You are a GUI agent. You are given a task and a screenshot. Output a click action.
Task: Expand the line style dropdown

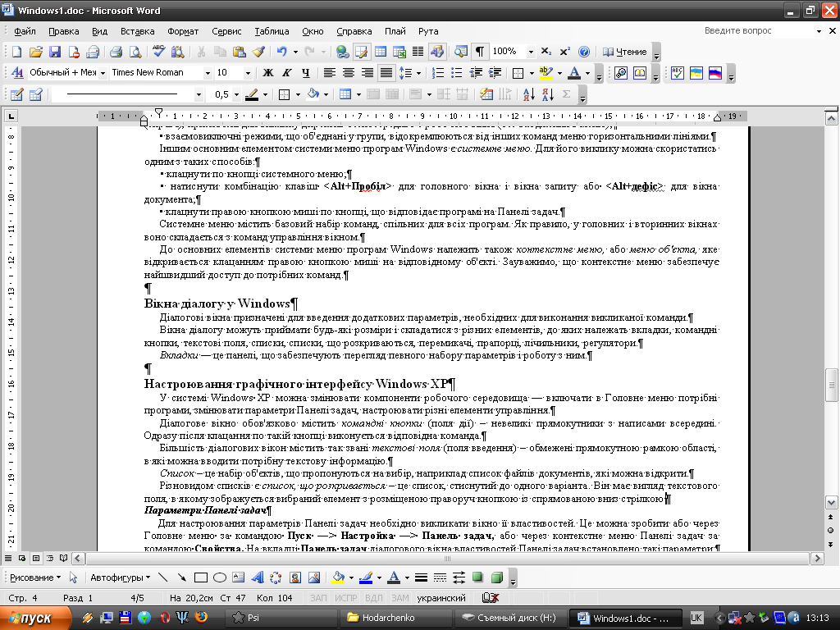(199, 95)
